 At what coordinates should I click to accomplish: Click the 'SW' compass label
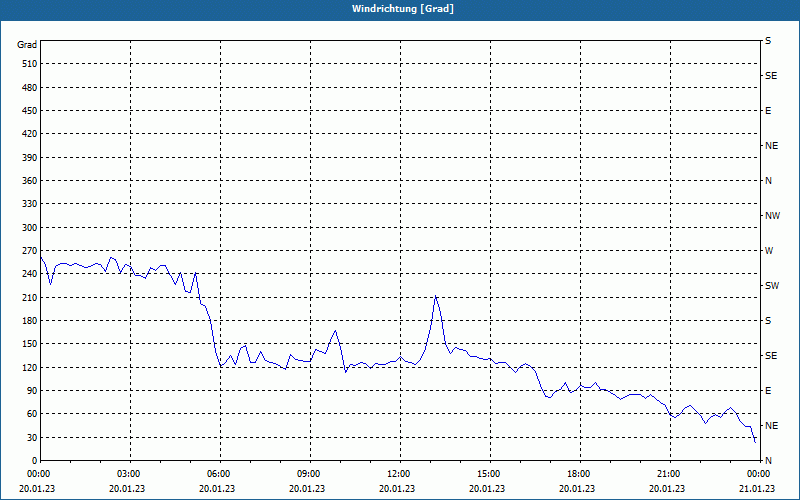[772, 286]
